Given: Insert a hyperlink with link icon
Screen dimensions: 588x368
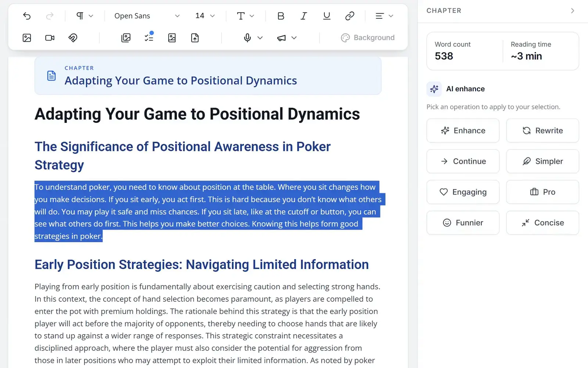Looking at the screenshot, I should pyautogui.click(x=349, y=16).
